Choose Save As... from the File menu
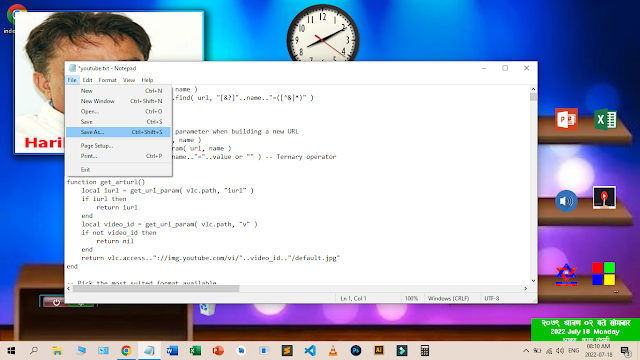 pos(118,132)
